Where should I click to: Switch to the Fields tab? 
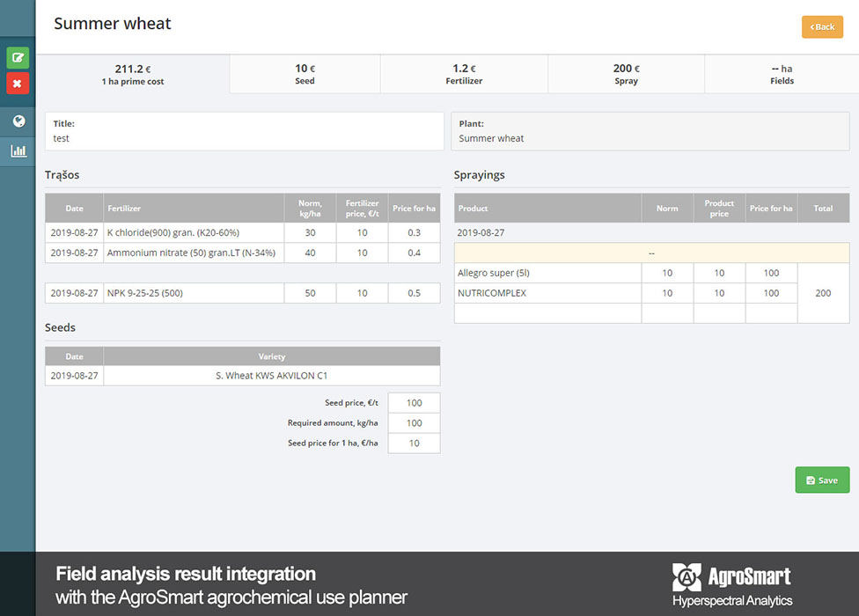click(x=781, y=74)
